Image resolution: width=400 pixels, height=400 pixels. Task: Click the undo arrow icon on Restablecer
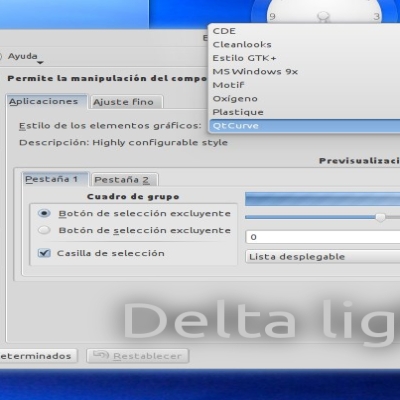coord(101,355)
